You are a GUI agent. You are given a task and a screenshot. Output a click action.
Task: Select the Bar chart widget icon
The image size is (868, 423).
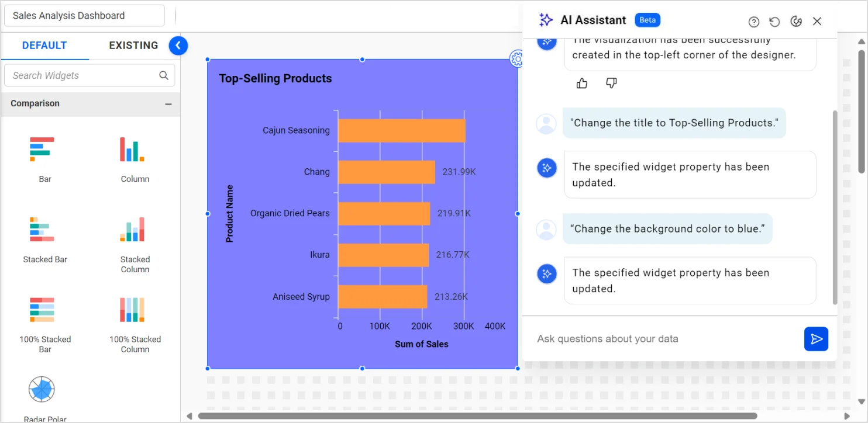point(42,150)
